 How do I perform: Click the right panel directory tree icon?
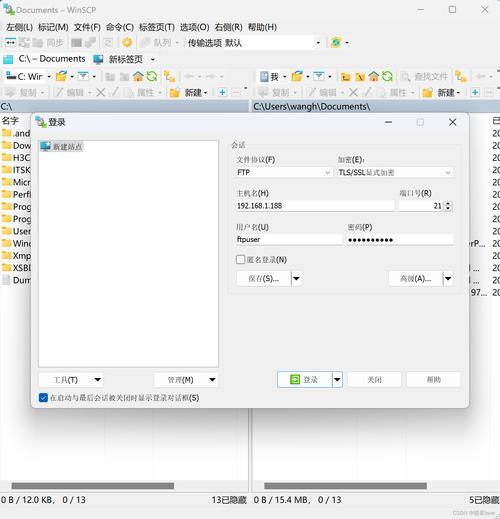461,77
